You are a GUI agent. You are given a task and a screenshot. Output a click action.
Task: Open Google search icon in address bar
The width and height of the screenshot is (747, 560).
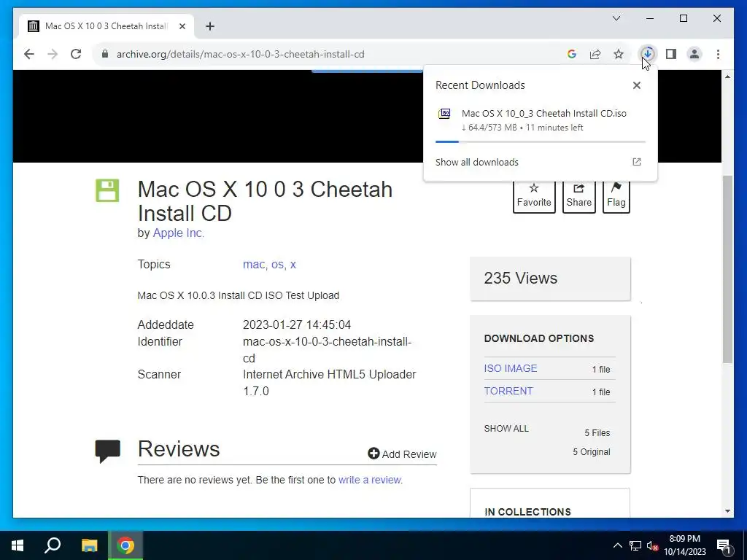point(572,54)
